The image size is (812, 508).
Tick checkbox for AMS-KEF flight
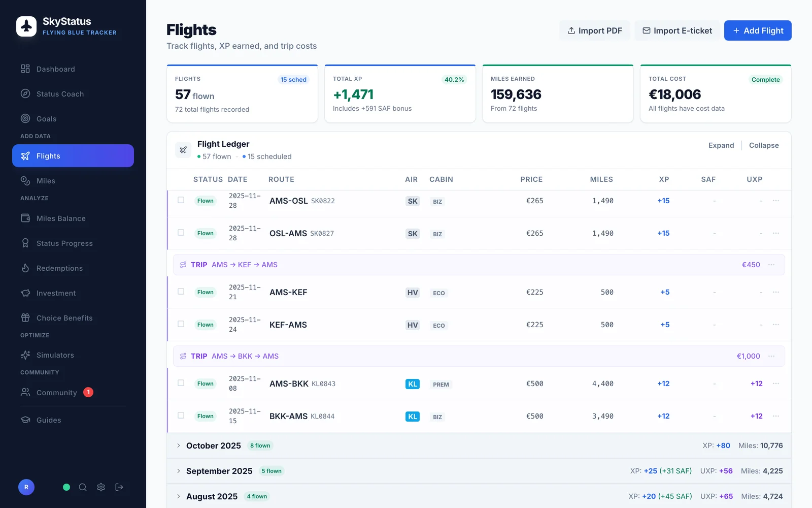181,292
